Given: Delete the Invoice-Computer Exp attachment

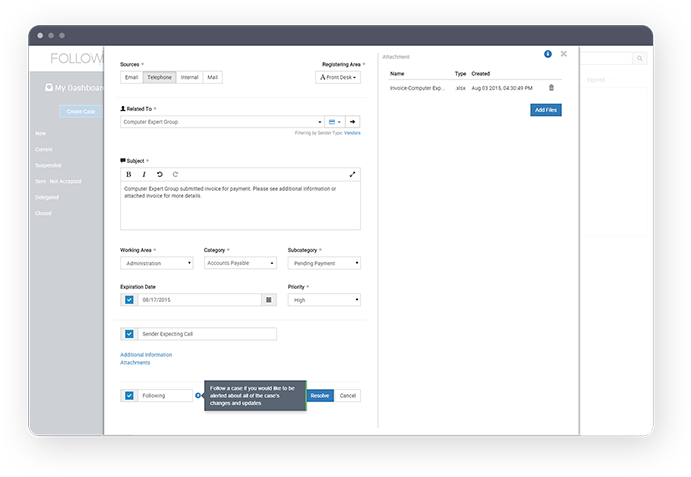Looking at the screenshot, I should point(551,88).
